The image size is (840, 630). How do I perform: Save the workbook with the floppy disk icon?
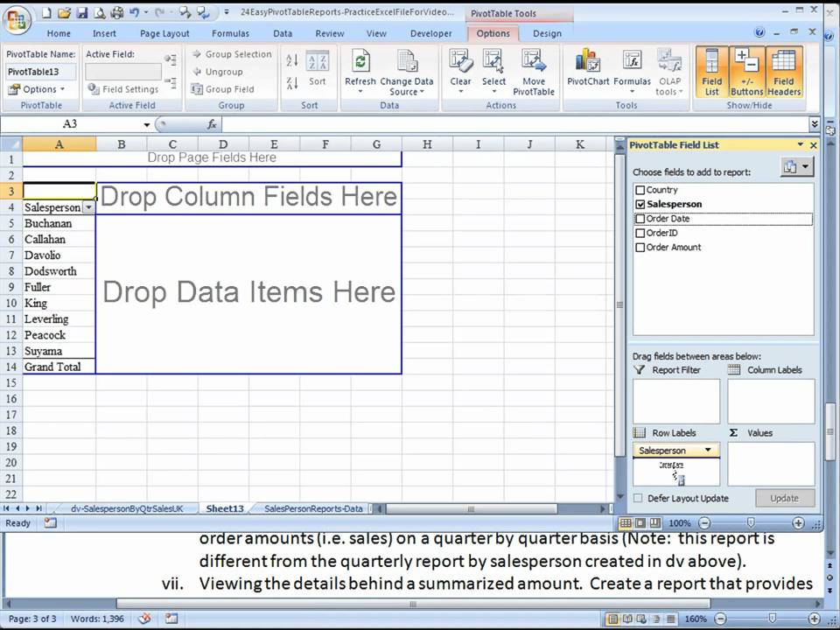[82, 12]
